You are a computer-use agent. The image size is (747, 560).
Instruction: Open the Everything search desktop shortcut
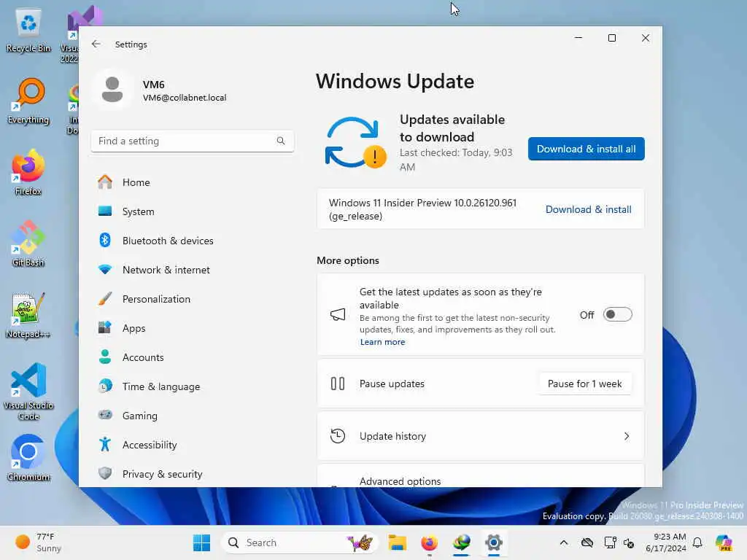(28, 102)
